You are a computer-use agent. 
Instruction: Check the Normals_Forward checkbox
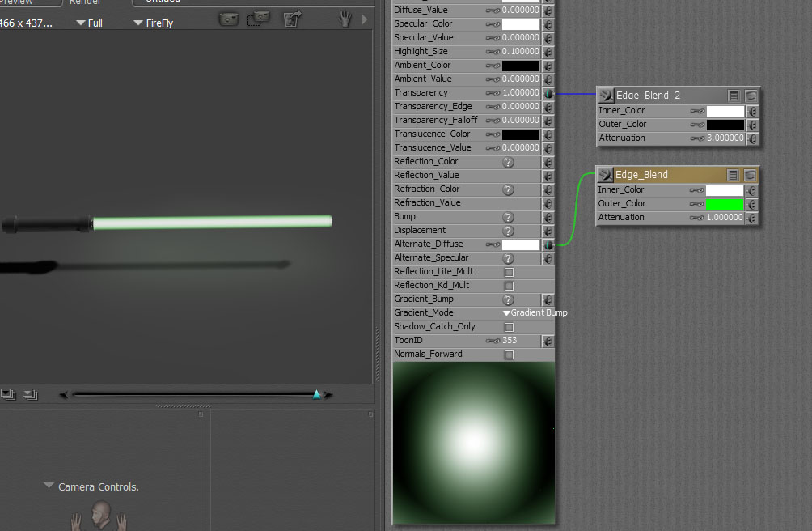coord(509,355)
